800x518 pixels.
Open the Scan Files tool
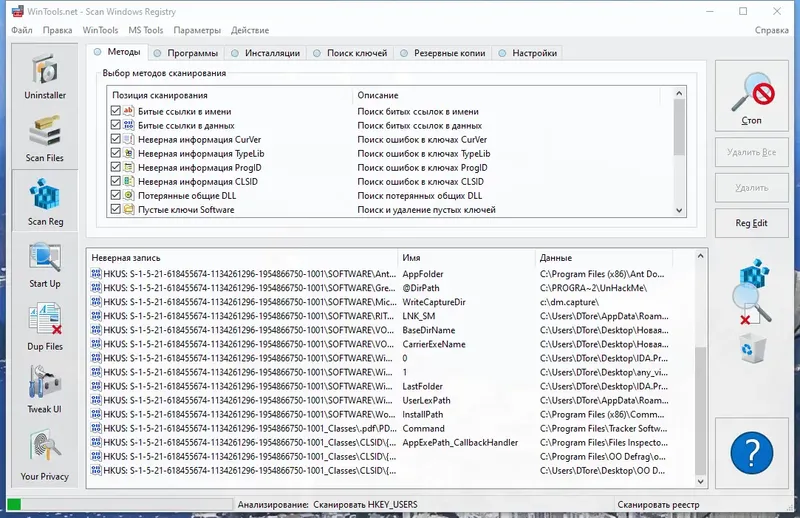tap(45, 138)
